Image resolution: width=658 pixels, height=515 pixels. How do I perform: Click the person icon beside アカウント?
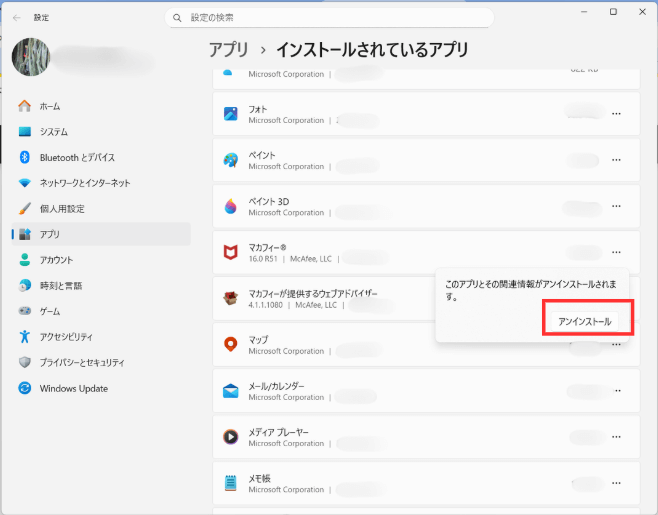point(25,260)
